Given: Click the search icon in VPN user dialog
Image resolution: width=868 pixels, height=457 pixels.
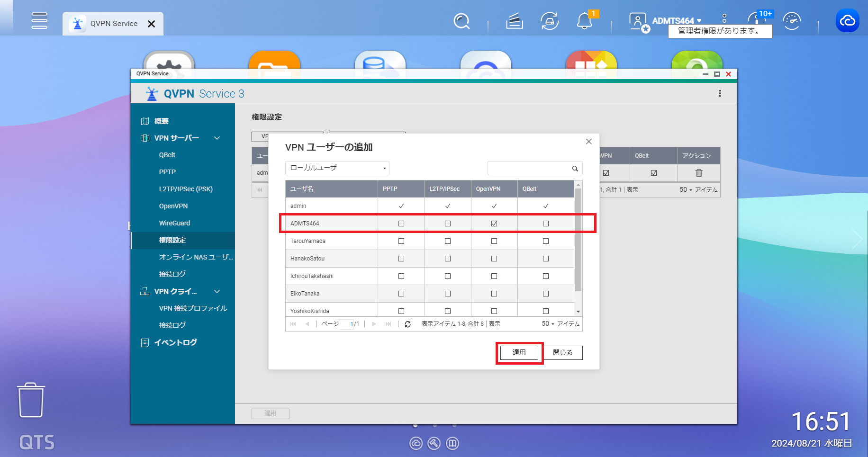Looking at the screenshot, I should pos(575,168).
